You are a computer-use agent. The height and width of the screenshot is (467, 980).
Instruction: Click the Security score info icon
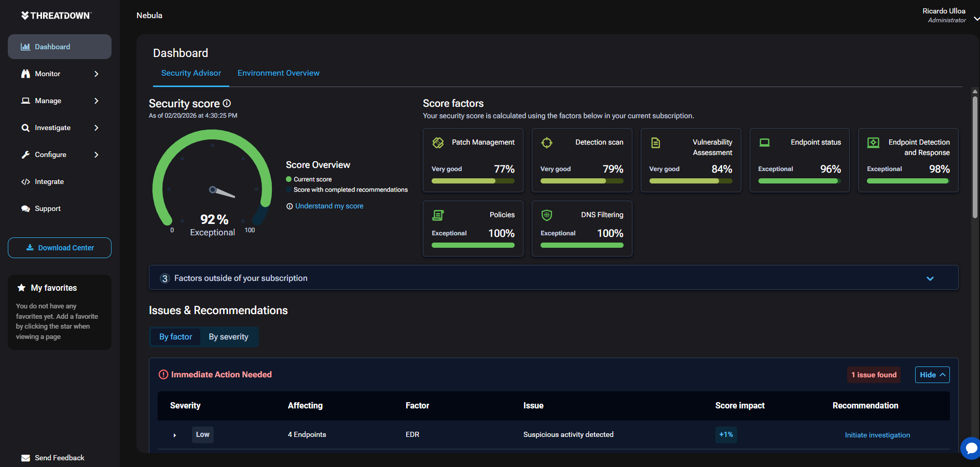click(x=227, y=104)
